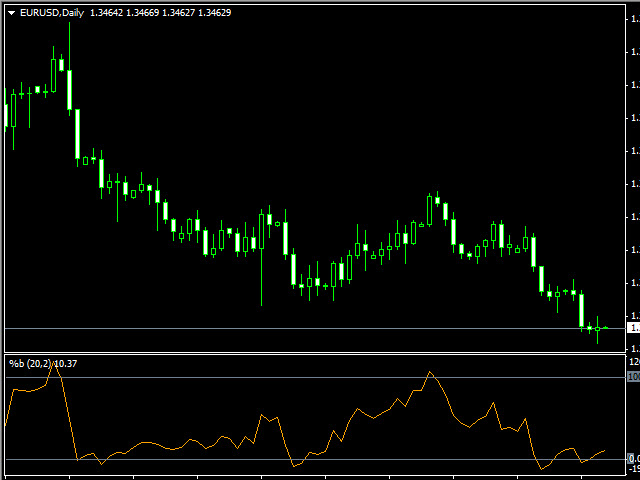
Task: Click the current price tag on price axis
Action: tap(632, 327)
